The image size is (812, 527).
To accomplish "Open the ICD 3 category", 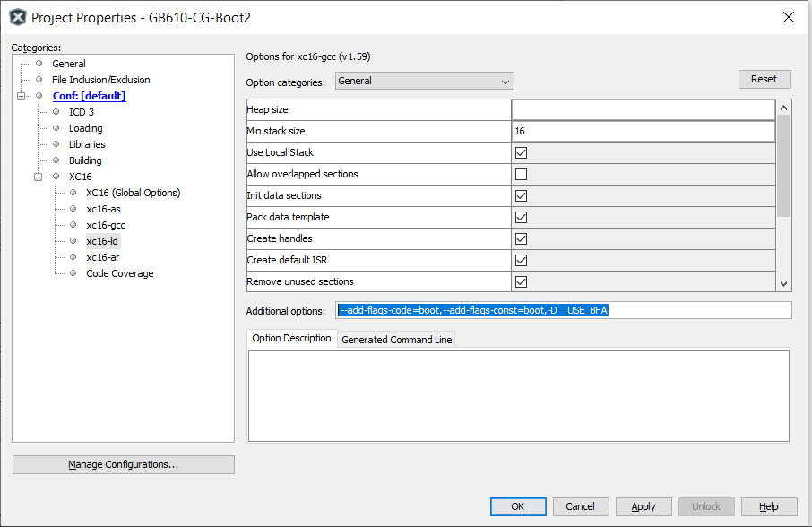I will pos(81,112).
